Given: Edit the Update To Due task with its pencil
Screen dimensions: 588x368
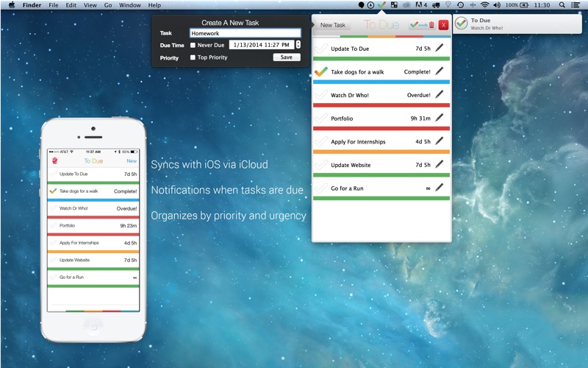Looking at the screenshot, I should 439,48.
